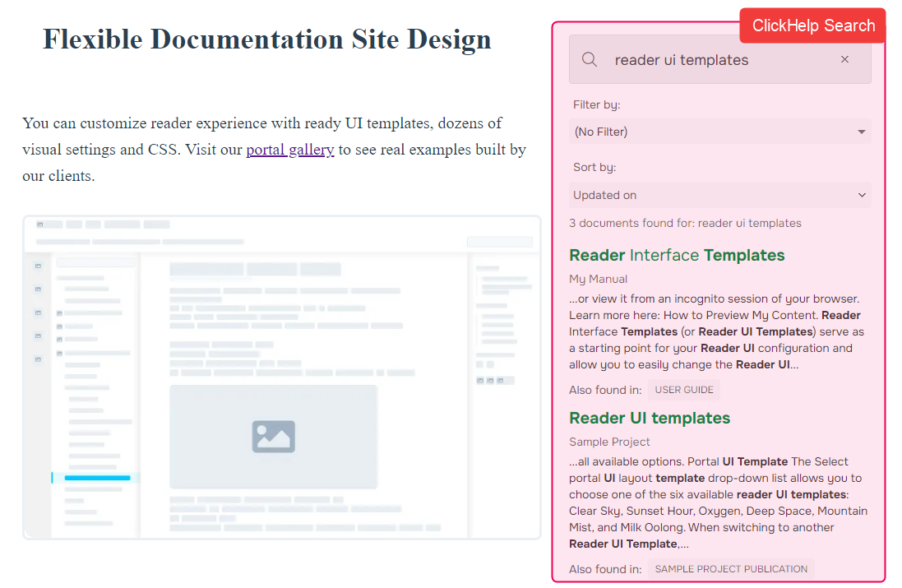Open the "portal gallery" link
The image size is (902, 588).
click(289, 149)
